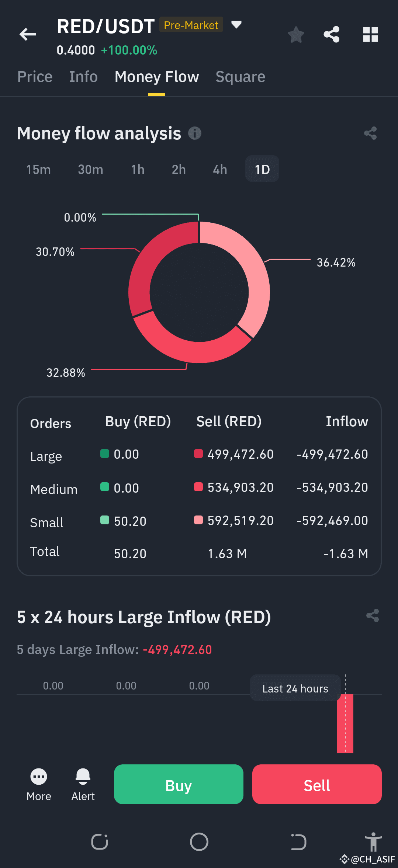Select the 15m timeframe
This screenshot has width=398, height=868.
pyautogui.click(x=38, y=169)
